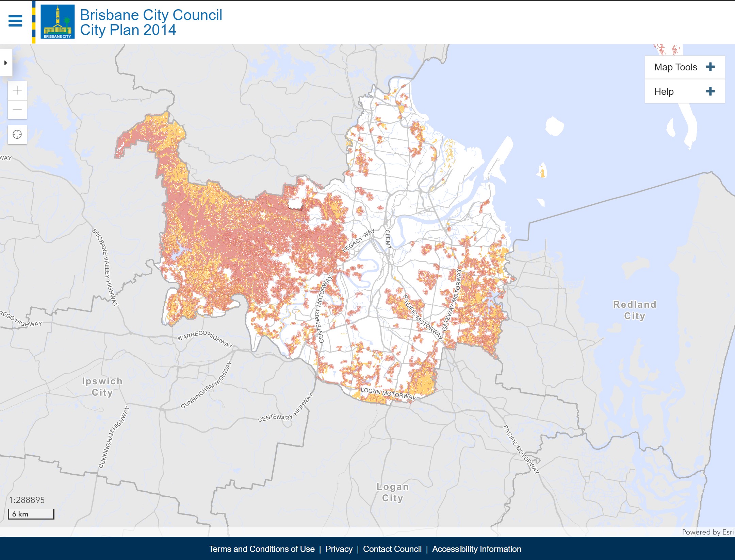Expand the Help section
This screenshot has height=560, width=735.
tap(711, 92)
